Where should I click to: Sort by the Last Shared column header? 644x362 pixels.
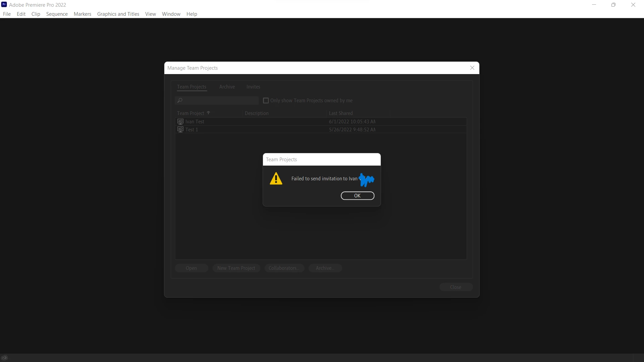[x=340, y=113]
